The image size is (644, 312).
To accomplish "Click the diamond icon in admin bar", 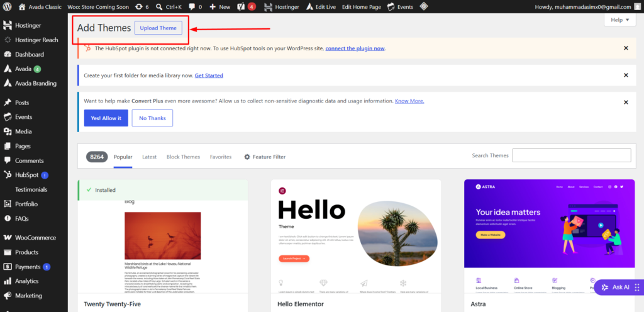I will [x=423, y=6].
